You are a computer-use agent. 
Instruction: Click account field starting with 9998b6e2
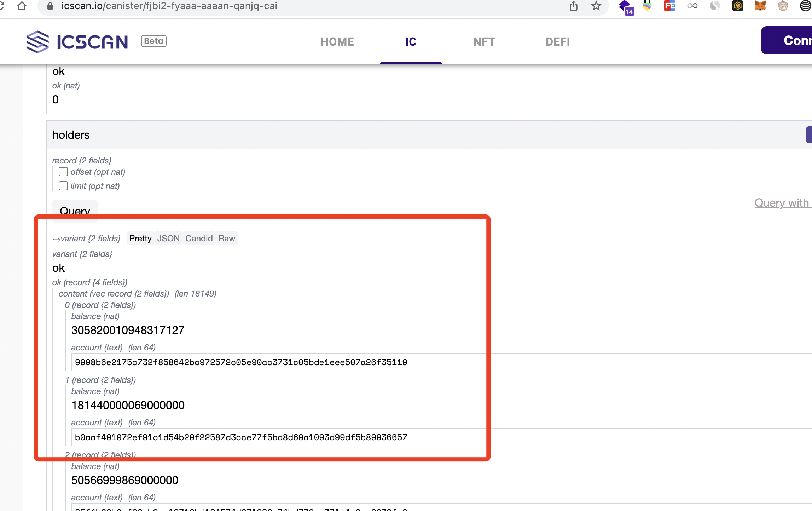click(x=441, y=362)
